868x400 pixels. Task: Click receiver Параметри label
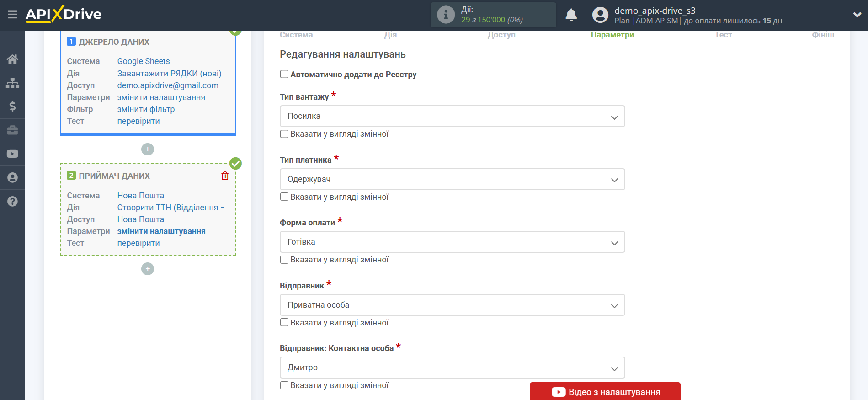(88, 231)
